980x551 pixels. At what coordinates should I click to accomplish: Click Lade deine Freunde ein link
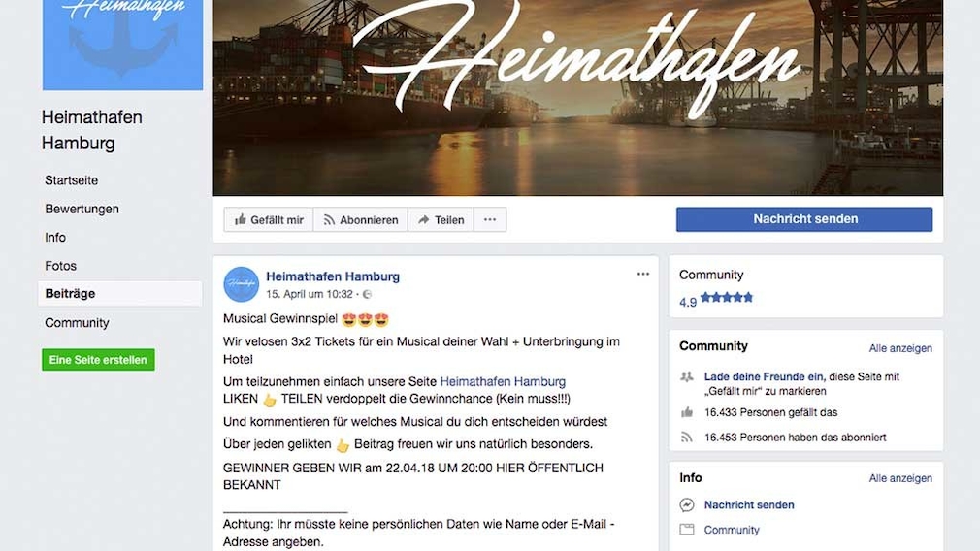tap(765, 376)
